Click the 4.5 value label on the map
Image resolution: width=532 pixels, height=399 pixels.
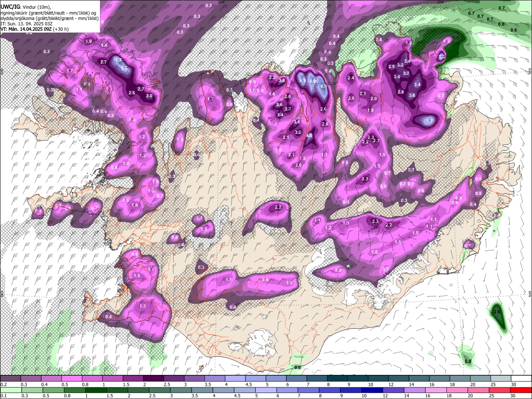(309, 135)
